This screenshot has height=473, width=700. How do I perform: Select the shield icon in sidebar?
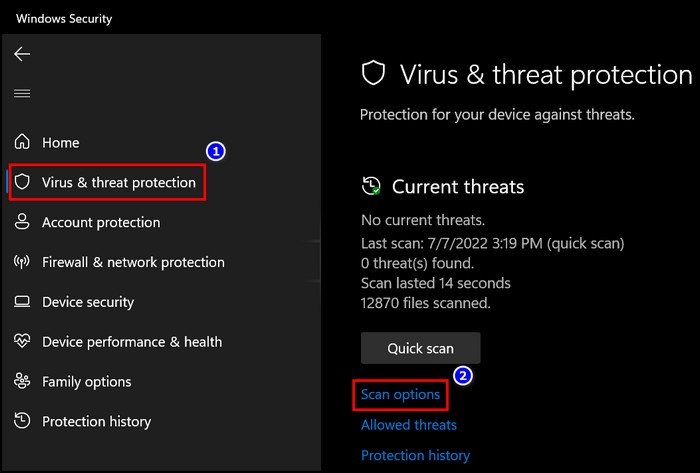(22, 182)
